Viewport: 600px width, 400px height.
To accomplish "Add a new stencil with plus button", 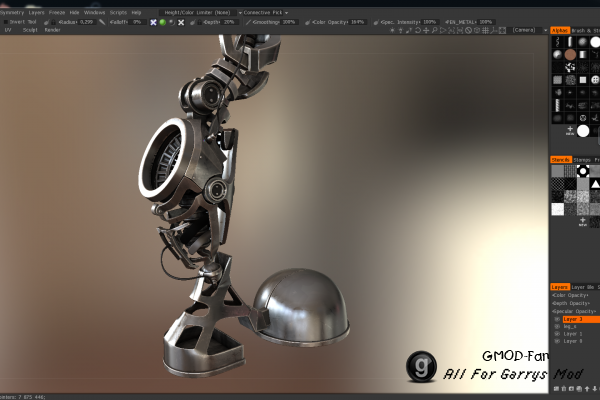I will 582,222.
